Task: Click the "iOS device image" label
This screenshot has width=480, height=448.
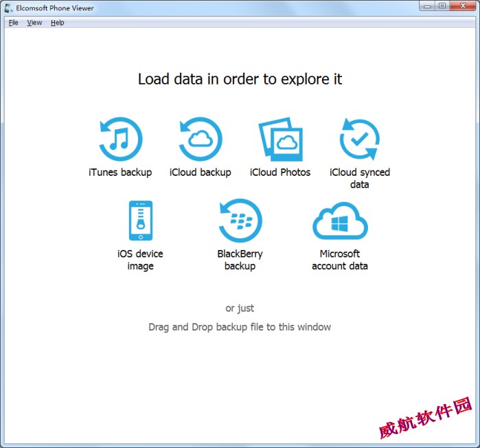Action: tap(141, 260)
